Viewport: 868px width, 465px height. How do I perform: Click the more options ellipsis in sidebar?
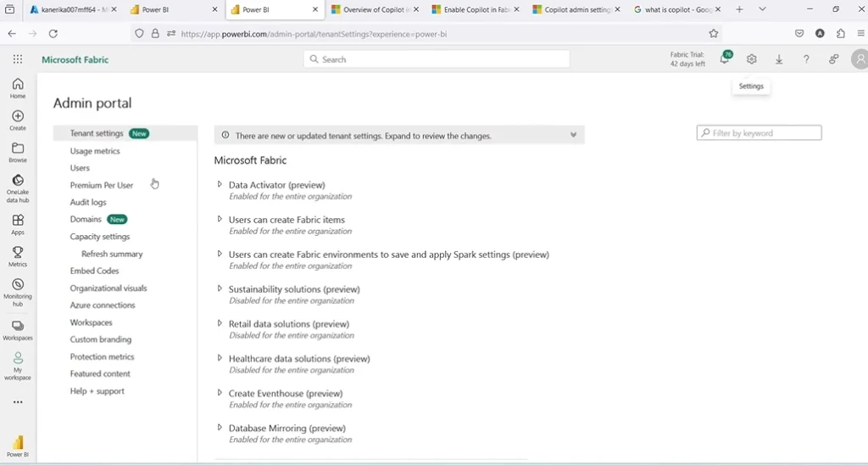pos(18,402)
